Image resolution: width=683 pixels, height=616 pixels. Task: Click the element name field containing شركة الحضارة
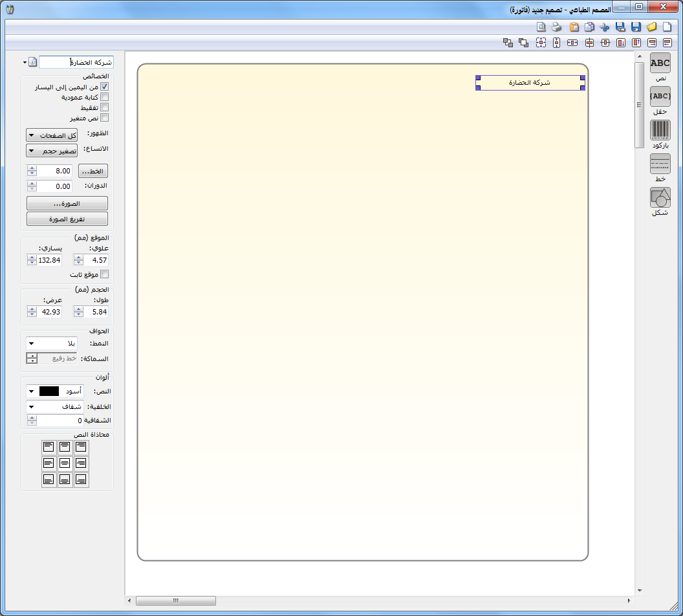pos(76,62)
